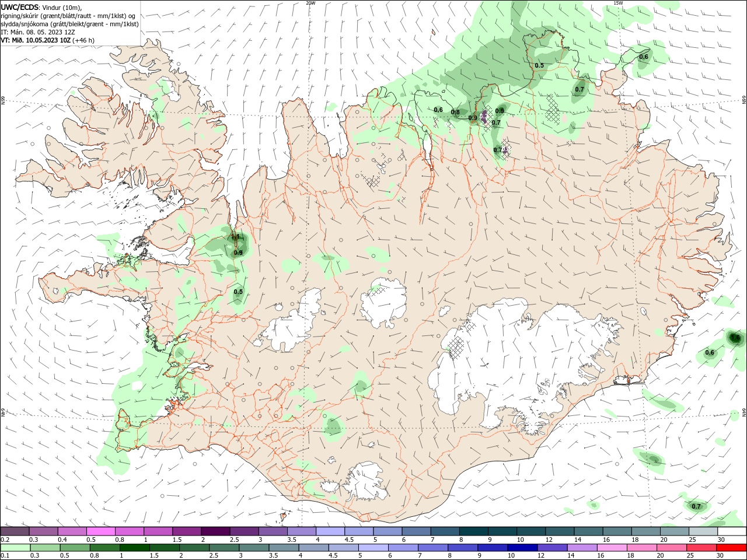This screenshot has height=560, width=747.
Task: Select the 'rigning/skúrir' description line
Action: click(68, 16)
